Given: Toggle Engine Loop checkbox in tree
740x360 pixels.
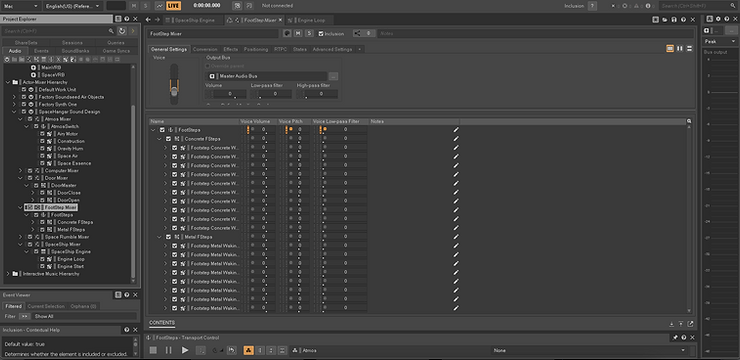Looking at the screenshot, I should click(x=42, y=259).
